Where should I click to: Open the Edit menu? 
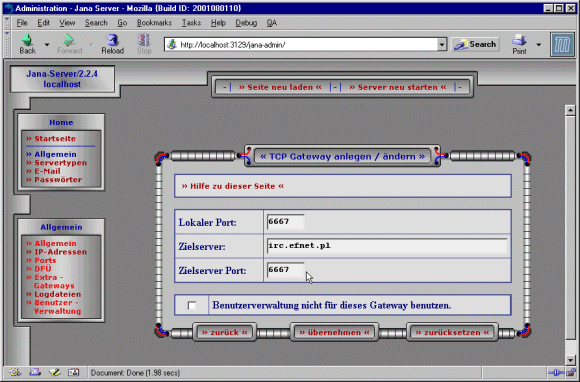[x=43, y=23]
